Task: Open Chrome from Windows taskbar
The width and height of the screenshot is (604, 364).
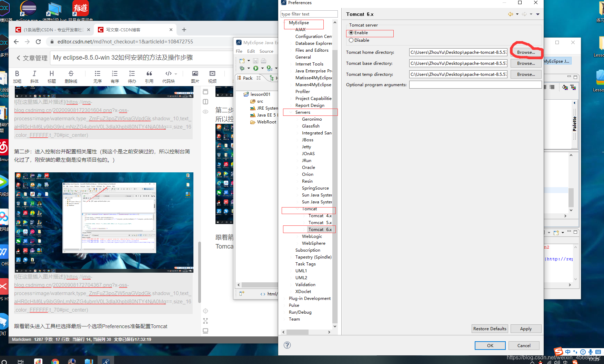Action: 55,362
